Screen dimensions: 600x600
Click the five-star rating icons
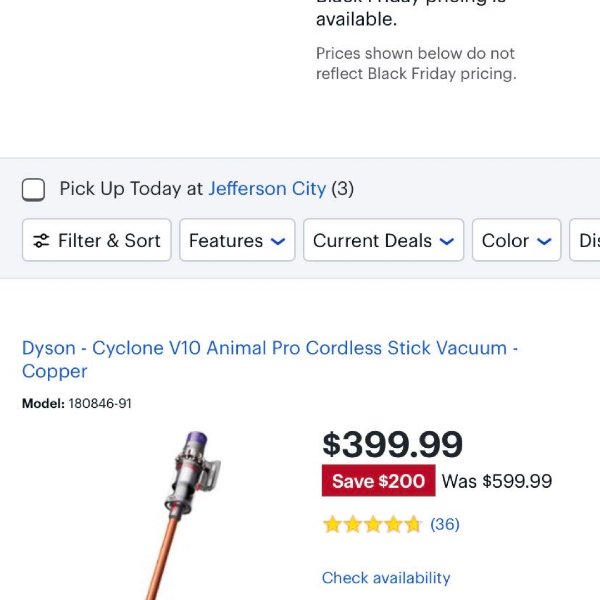tap(372, 524)
